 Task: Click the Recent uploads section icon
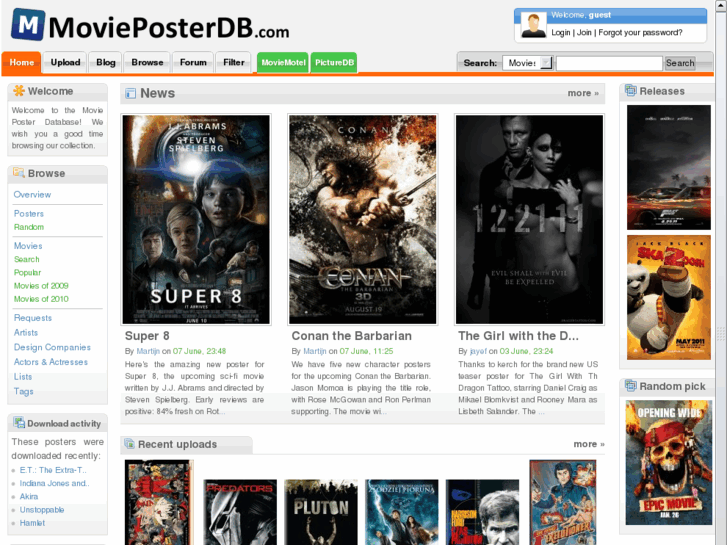point(129,443)
